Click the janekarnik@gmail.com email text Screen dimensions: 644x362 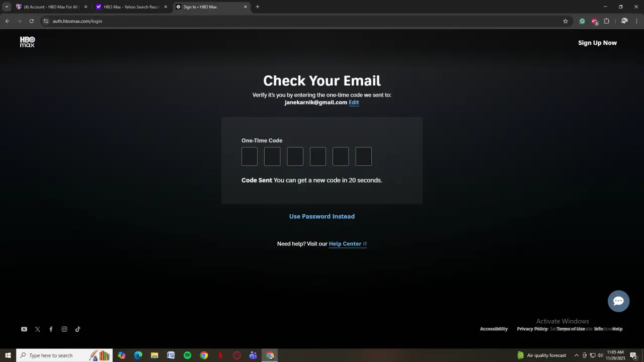(316, 103)
